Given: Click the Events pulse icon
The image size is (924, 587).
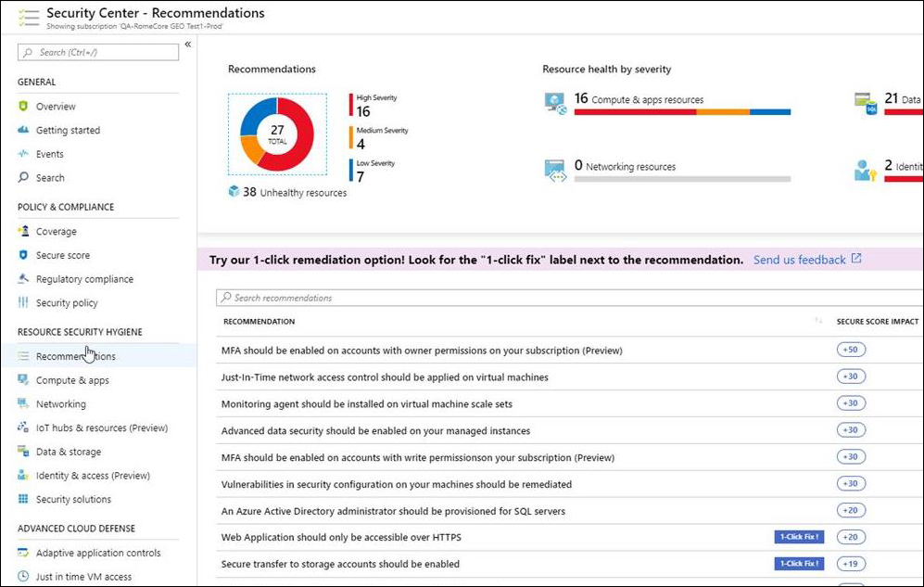Looking at the screenshot, I should [x=23, y=154].
